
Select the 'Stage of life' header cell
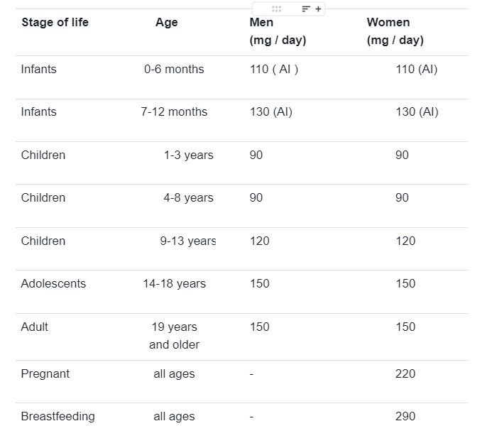[x=55, y=23]
